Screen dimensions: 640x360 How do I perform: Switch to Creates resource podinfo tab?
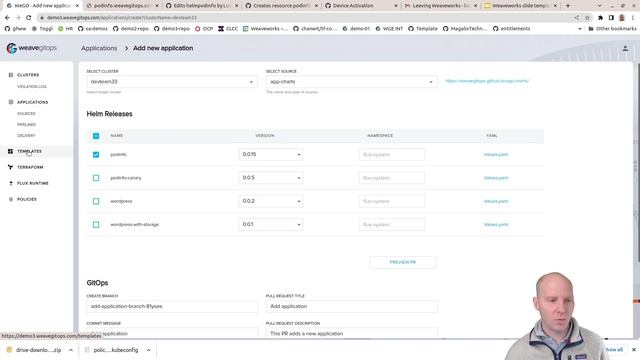click(281, 6)
